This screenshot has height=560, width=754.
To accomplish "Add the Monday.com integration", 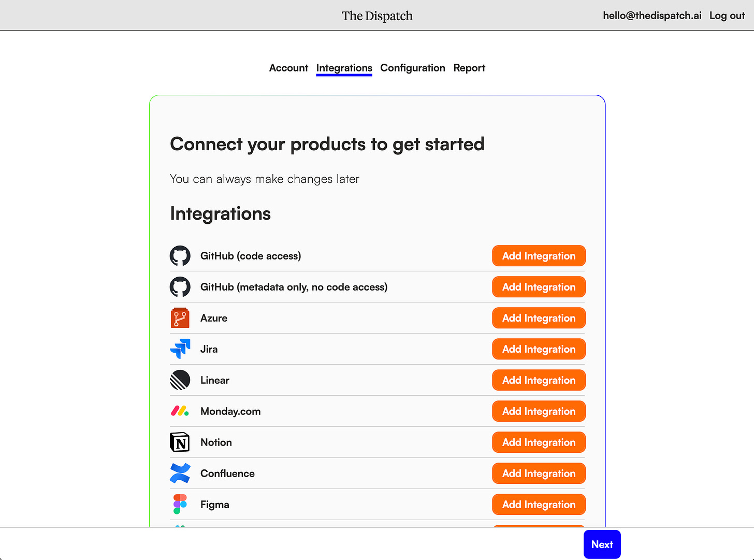I will coord(539,411).
